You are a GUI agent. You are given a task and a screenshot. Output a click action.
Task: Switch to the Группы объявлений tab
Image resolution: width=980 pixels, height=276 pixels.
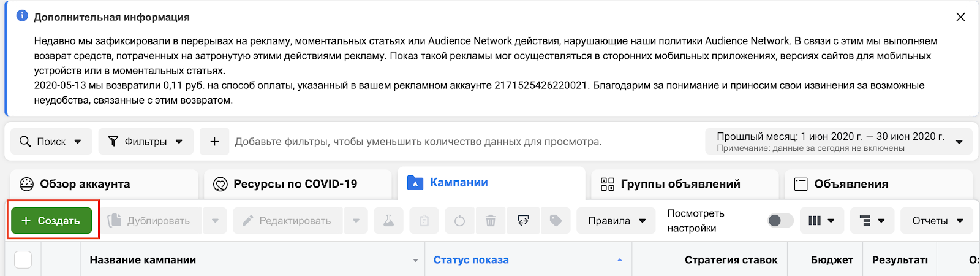(681, 184)
